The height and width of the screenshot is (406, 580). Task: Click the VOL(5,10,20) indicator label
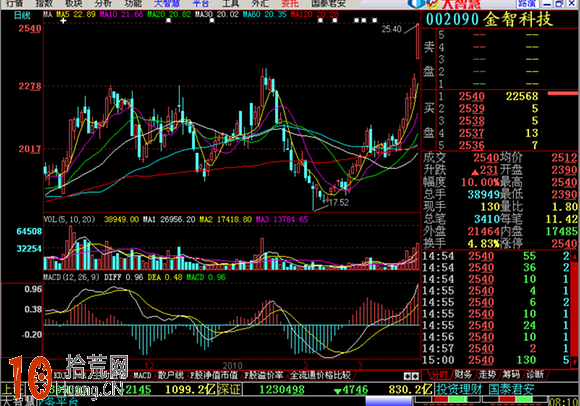click(69, 219)
